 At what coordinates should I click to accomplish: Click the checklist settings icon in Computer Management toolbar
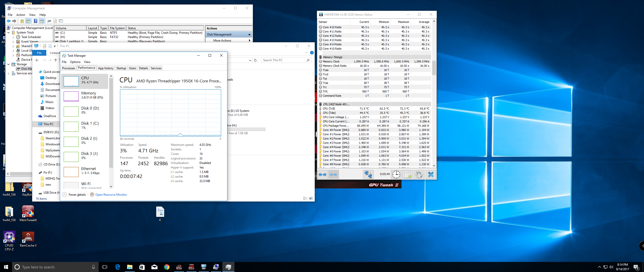click(x=61, y=21)
